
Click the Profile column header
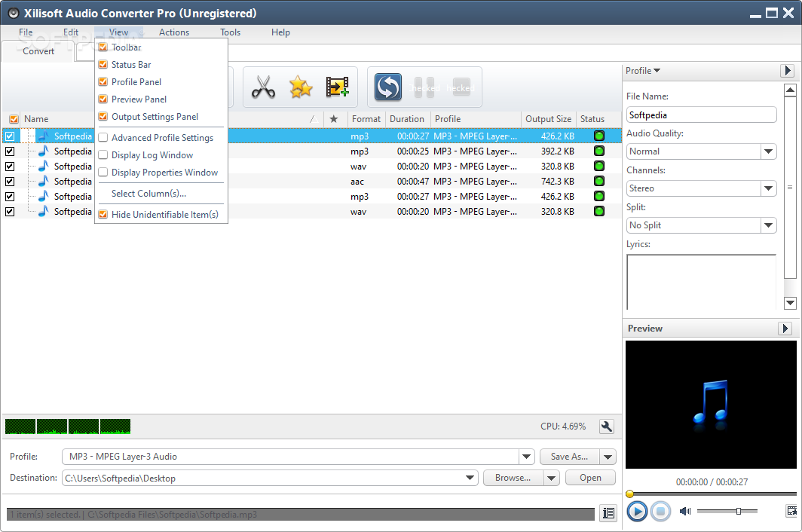tap(448, 119)
